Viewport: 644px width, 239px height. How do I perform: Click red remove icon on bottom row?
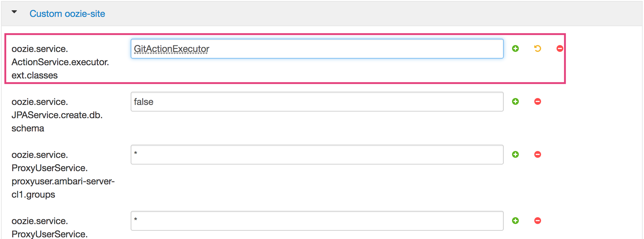537,221
